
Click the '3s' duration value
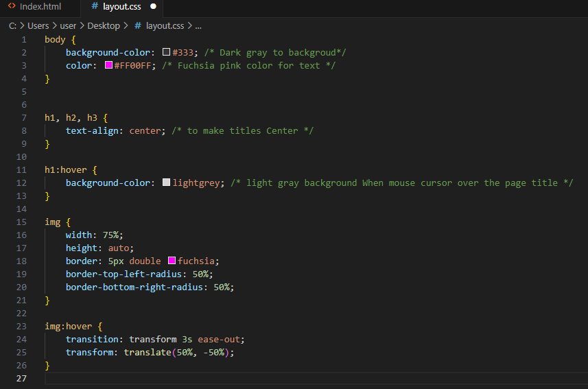(x=187, y=340)
